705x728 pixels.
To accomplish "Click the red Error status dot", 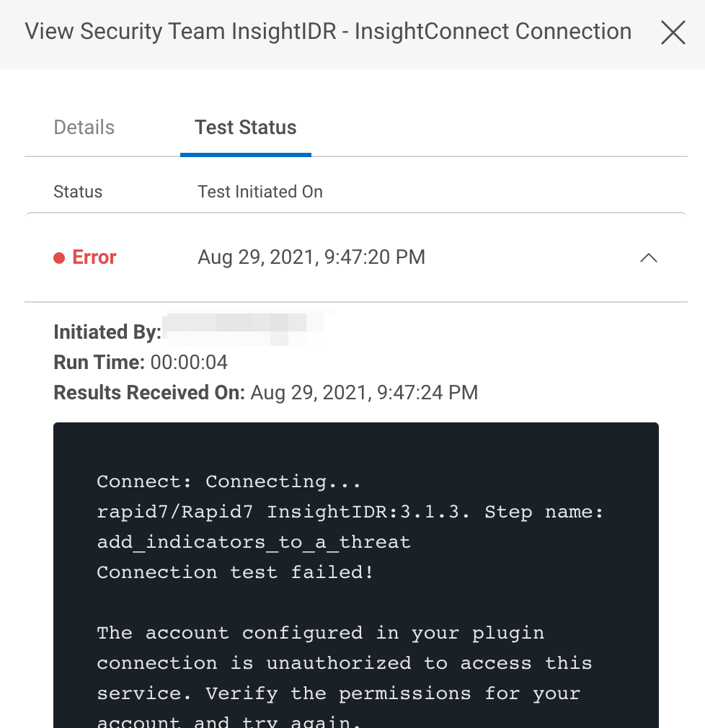I will pyautogui.click(x=59, y=258).
